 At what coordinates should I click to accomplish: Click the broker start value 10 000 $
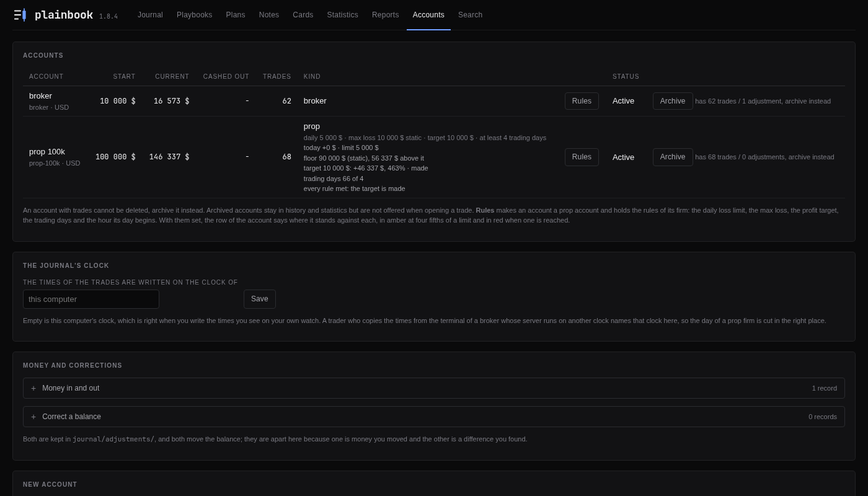pyautogui.click(x=118, y=101)
